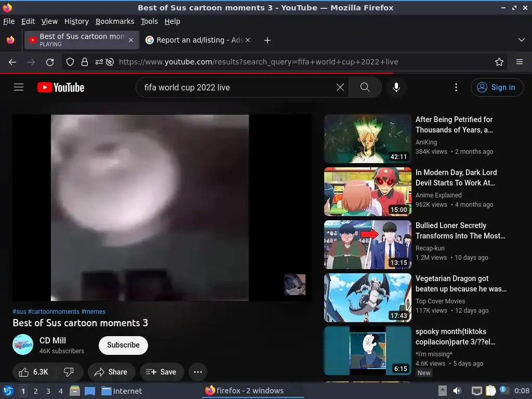Open CD Mill channel avatar
The height and width of the screenshot is (399, 532).
[x=23, y=345]
